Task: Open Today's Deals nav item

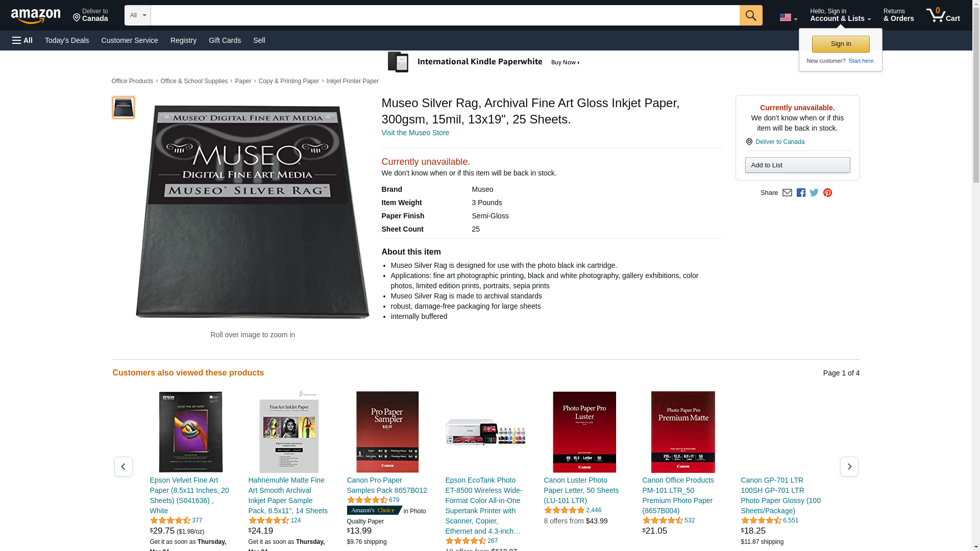Action: pos(67,40)
